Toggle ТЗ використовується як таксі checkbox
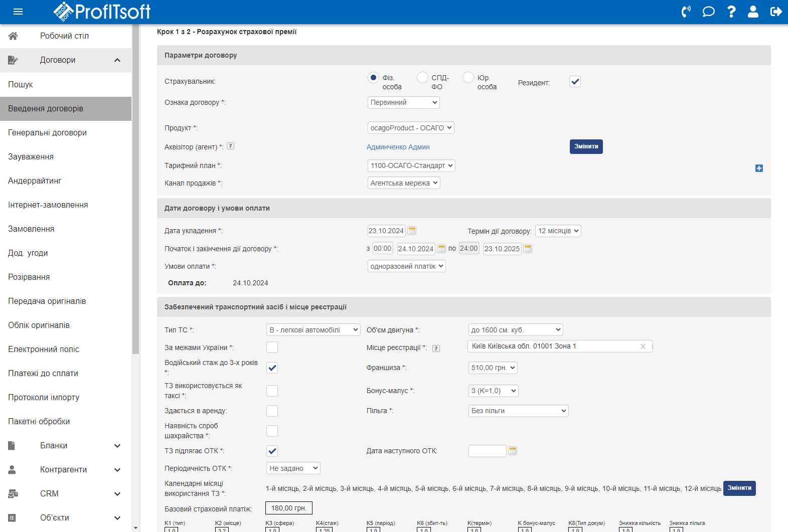 (x=272, y=391)
